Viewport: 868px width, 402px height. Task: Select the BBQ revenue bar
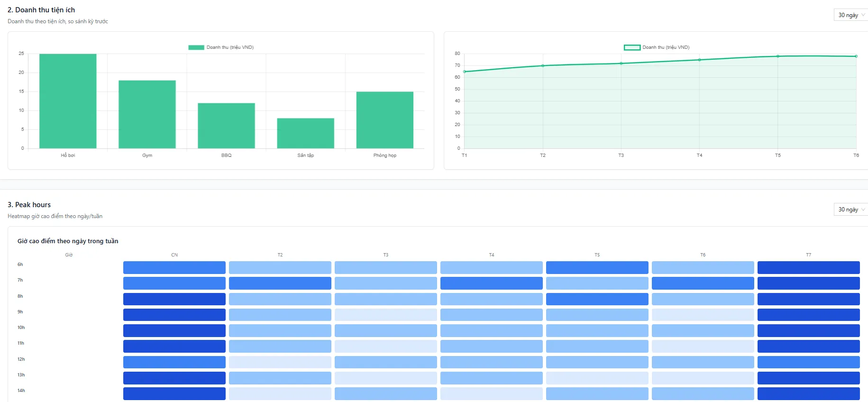(x=226, y=126)
